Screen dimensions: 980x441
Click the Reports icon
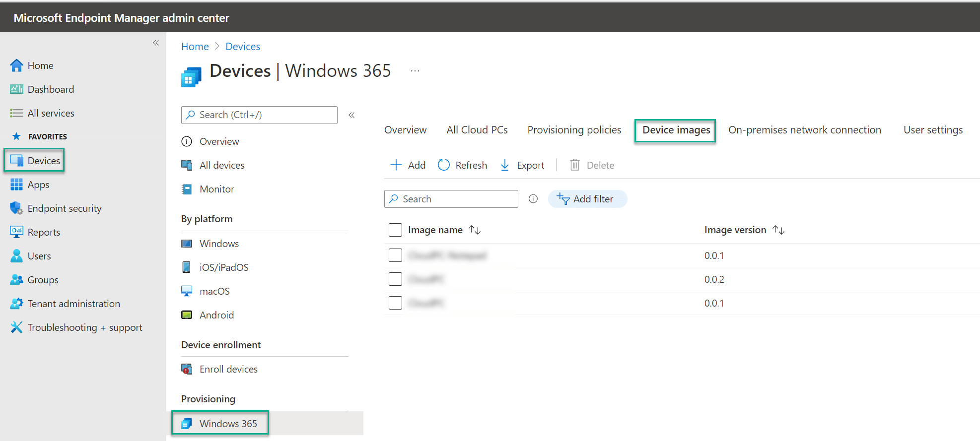16,232
